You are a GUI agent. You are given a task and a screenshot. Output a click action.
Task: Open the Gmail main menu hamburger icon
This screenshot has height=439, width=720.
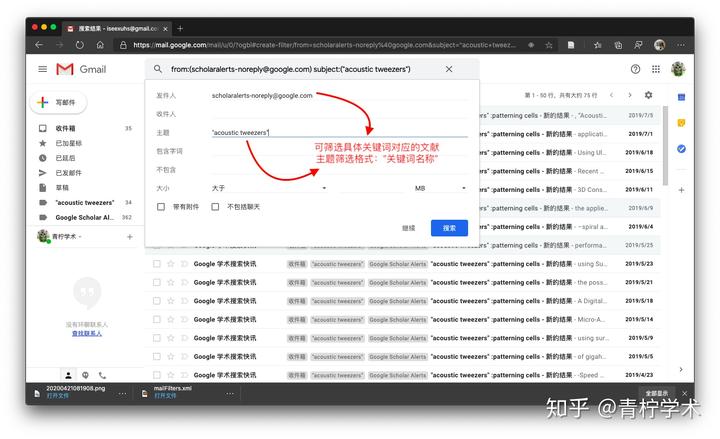tap(42, 69)
